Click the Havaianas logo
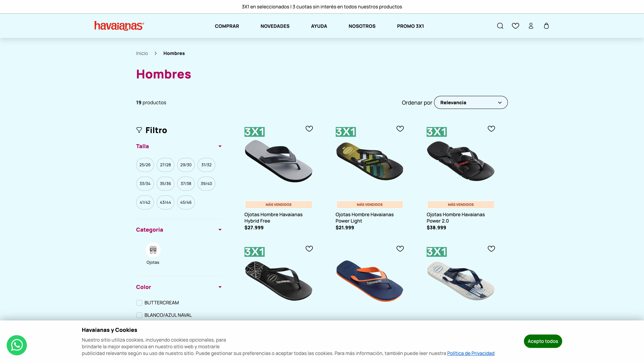The image size is (644, 362). tap(119, 26)
